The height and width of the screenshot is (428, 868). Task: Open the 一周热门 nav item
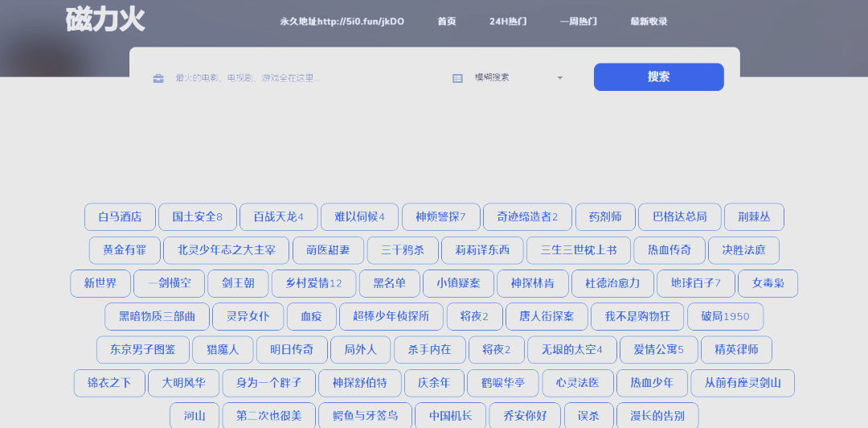click(x=578, y=22)
